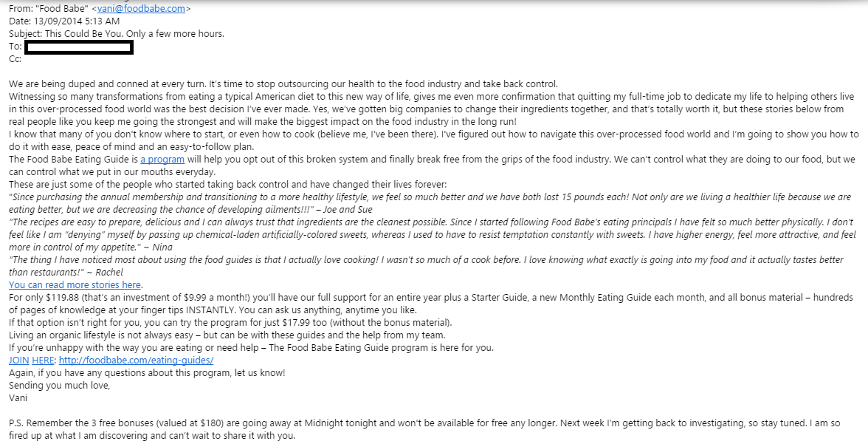The image size is (868, 444).
Task: Open the "a program" hyperlink
Action: pyautogui.click(x=162, y=159)
